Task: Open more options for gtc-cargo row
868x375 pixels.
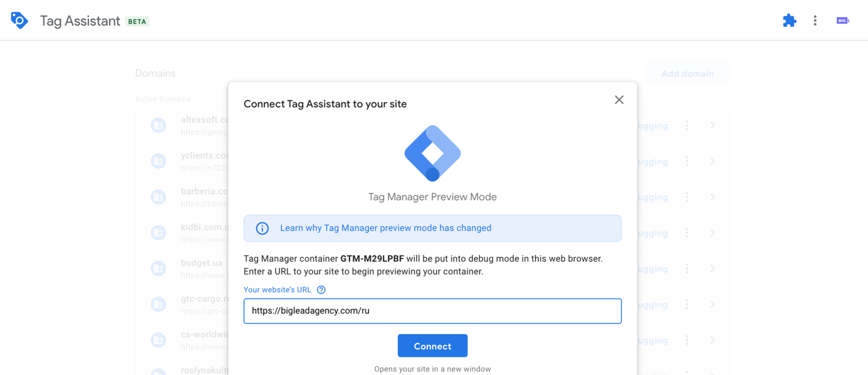Action: 687,304
